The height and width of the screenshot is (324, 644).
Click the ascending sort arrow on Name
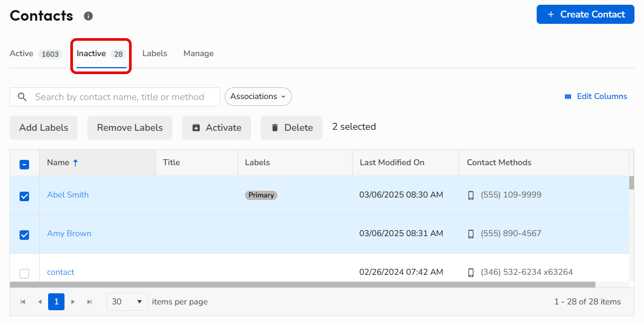pyautogui.click(x=76, y=163)
